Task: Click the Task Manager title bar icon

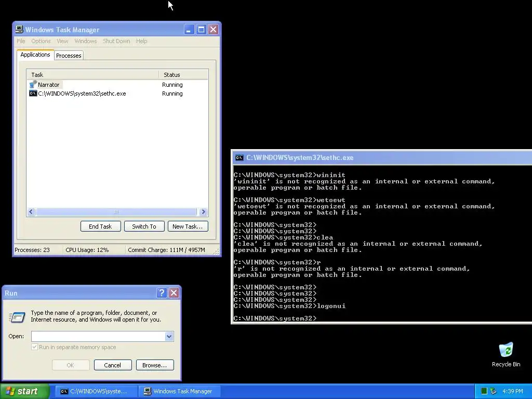Action: [19, 30]
